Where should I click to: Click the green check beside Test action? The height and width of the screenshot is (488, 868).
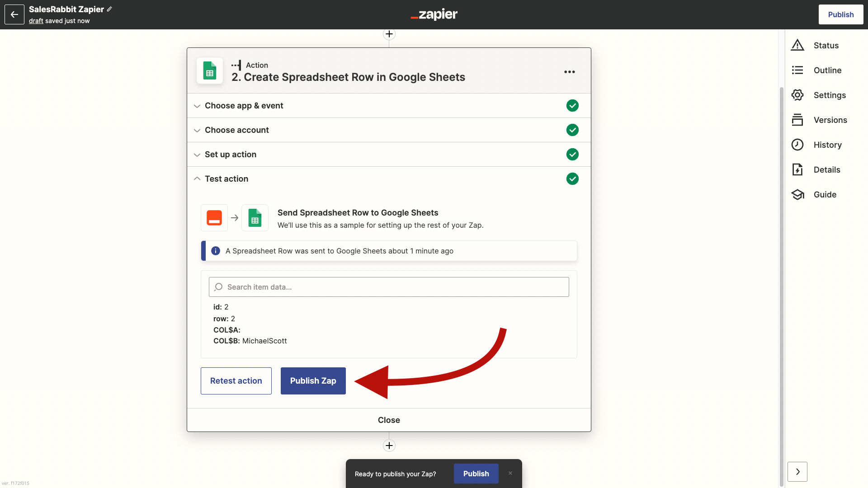pyautogui.click(x=572, y=179)
